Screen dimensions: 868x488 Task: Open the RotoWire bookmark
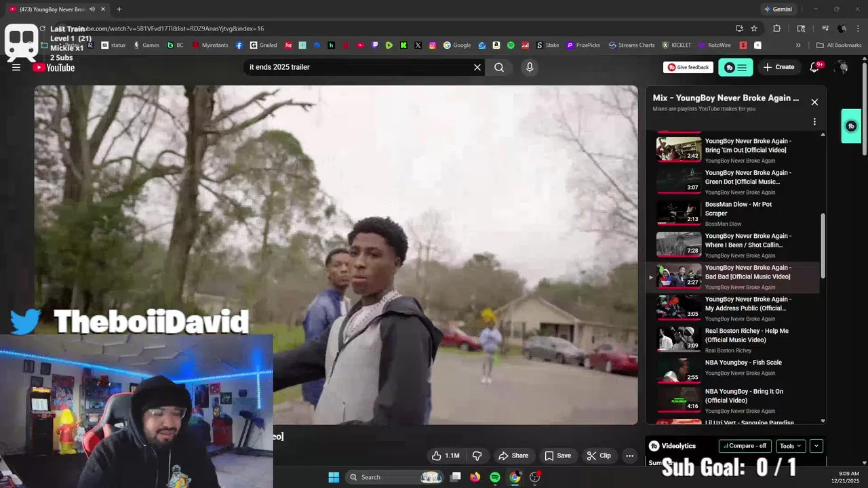pyautogui.click(x=714, y=45)
